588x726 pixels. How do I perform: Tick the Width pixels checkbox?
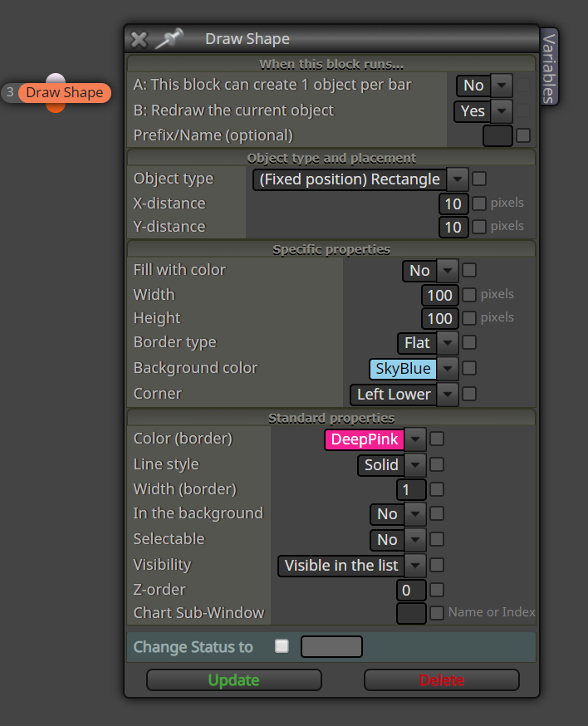(469, 295)
